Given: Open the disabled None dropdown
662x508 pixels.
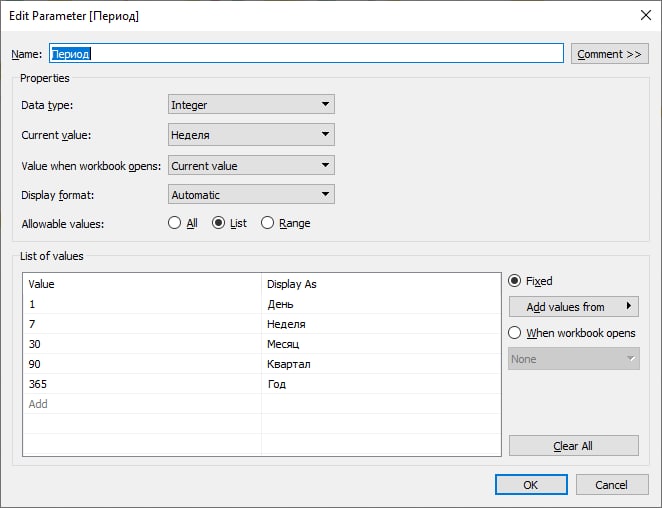Looking at the screenshot, I should [574, 359].
